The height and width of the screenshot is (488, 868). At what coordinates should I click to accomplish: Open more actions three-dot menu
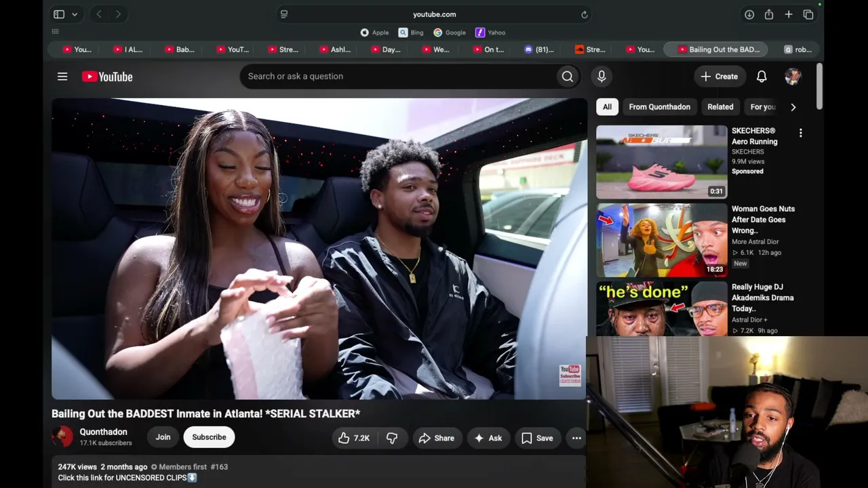pyautogui.click(x=576, y=438)
